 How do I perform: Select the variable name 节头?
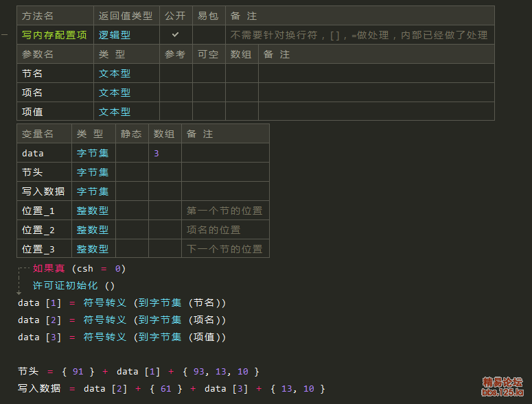(32, 172)
